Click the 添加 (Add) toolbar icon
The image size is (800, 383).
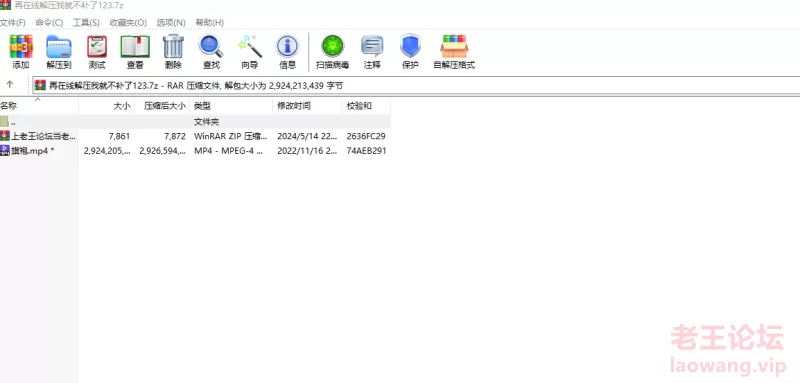[21, 46]
